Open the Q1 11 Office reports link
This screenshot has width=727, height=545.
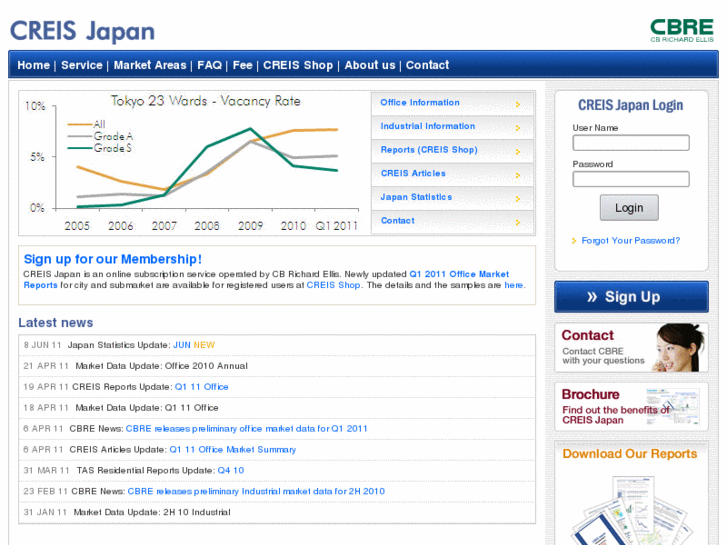[x=201, y=387]
